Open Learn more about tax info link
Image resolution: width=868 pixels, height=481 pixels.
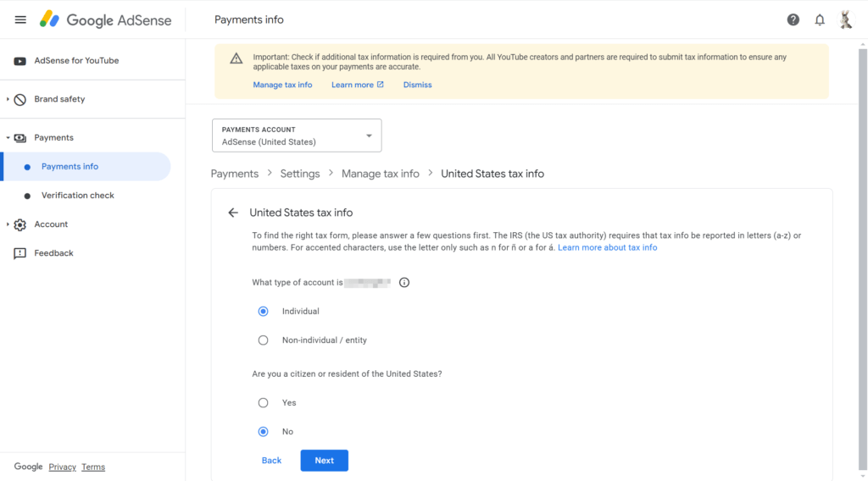click(x=607, y=247)
